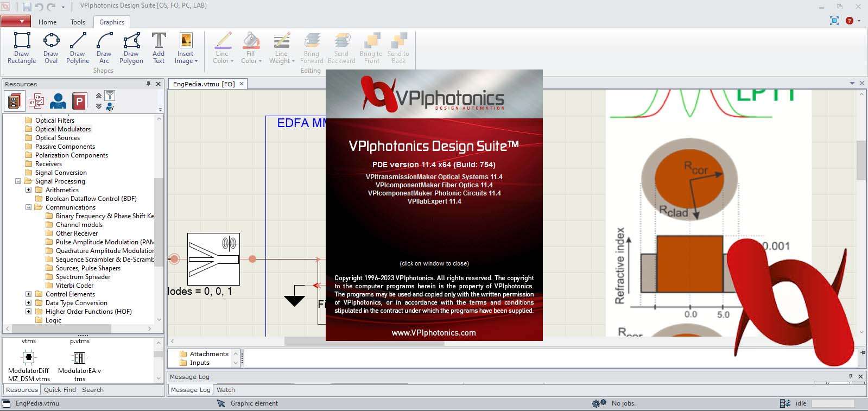
Task: Switch to the Home ribbon tab
Action: coord(47,22)
